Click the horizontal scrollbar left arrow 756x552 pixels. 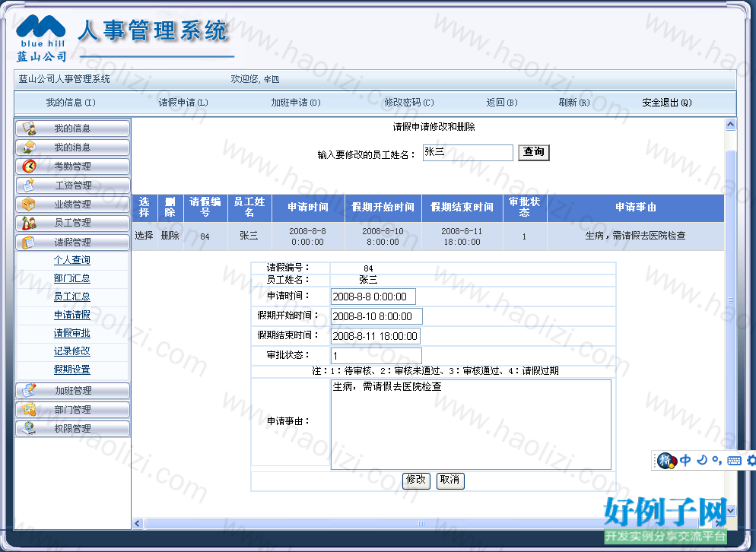(x=138, y=524)
